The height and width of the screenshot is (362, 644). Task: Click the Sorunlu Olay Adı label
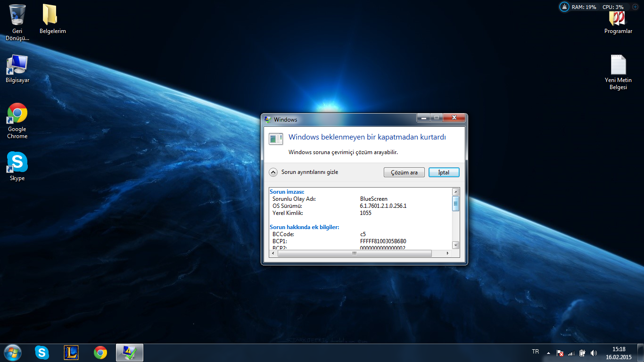tap(294, 199)
